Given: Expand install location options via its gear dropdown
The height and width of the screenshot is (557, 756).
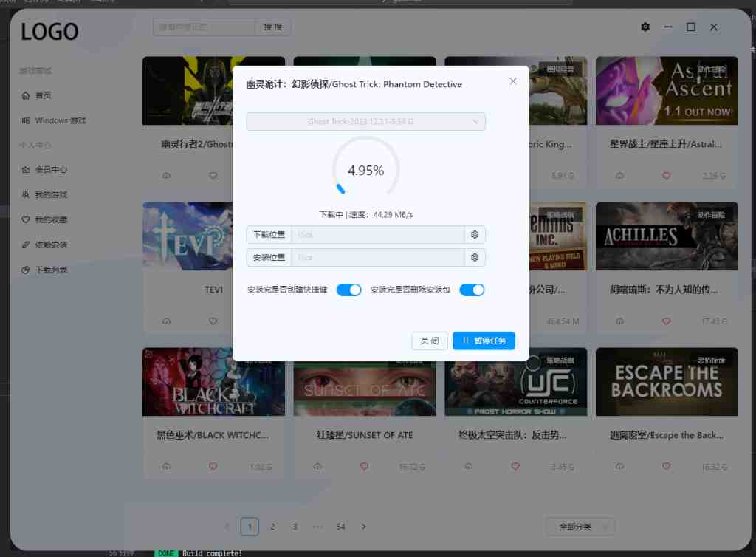Looking at the screenshot, I should [475, 257].
